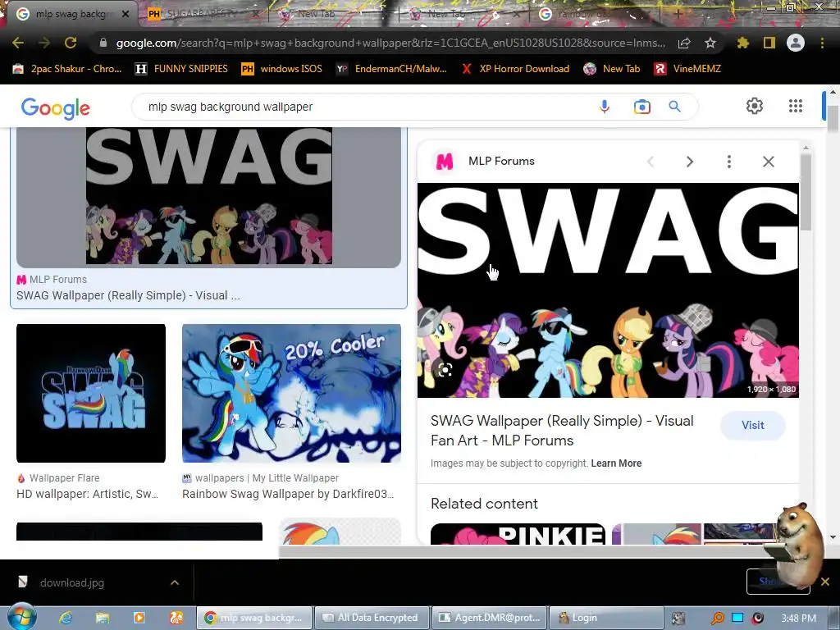Open the PINKIE related content thumbnail

click(x=518, y=533)
